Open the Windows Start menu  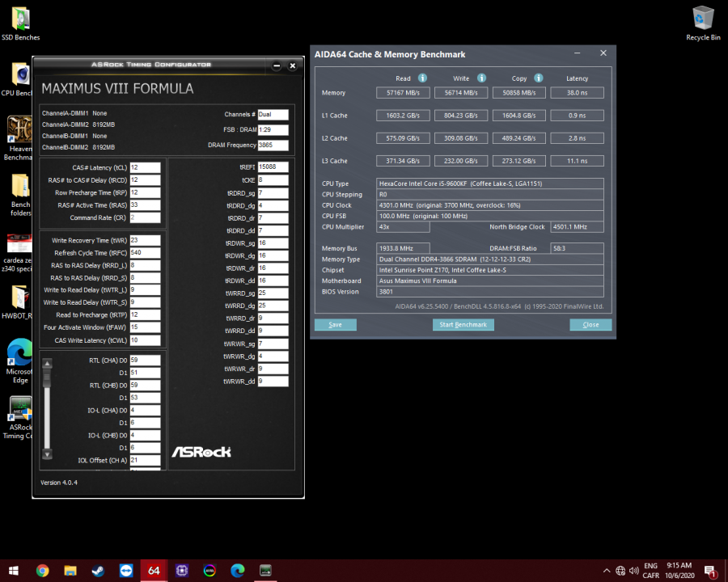[x=12, y=571]
